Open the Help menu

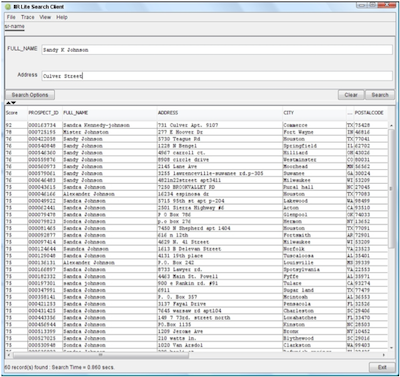pos(62,17)
